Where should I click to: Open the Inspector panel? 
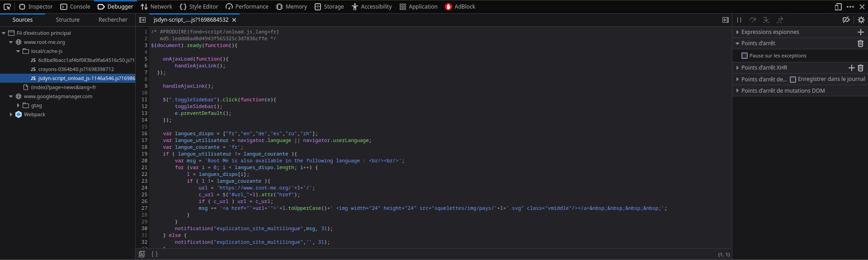[x=36, y=7]
